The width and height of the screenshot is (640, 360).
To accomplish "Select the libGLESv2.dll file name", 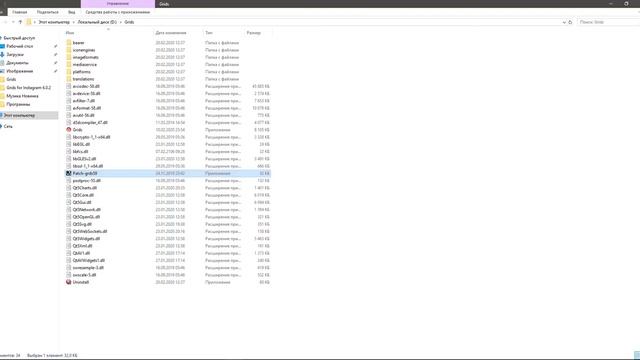I will click(x=84, y=159).
